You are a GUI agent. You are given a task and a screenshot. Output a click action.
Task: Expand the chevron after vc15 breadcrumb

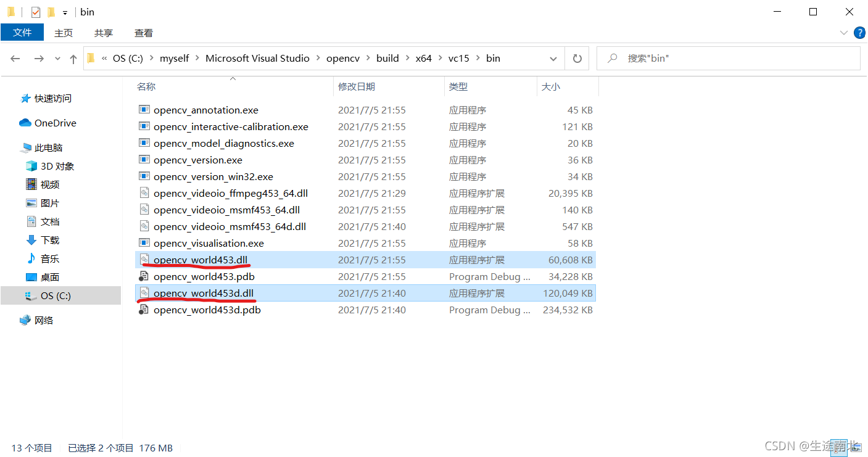tap(477, 58)
